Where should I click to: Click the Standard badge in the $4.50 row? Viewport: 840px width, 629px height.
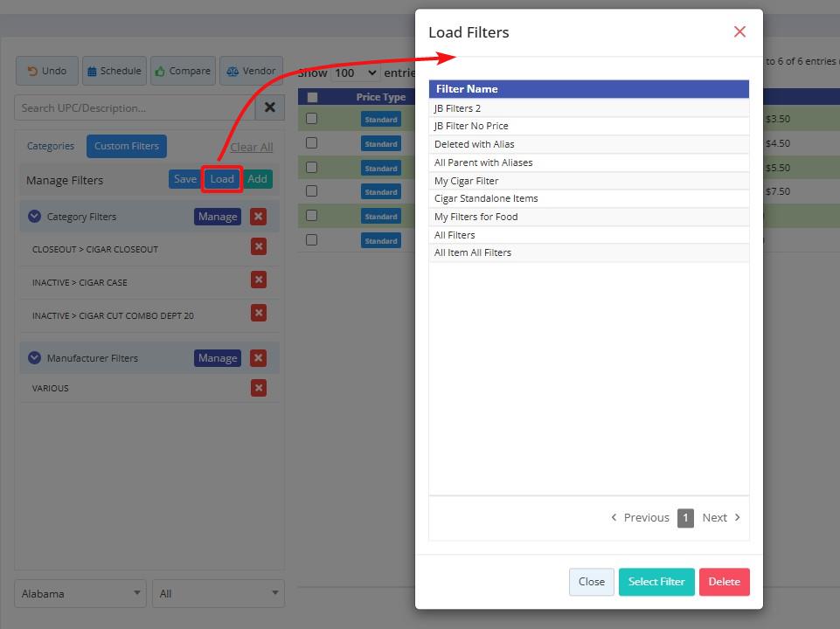381,144
